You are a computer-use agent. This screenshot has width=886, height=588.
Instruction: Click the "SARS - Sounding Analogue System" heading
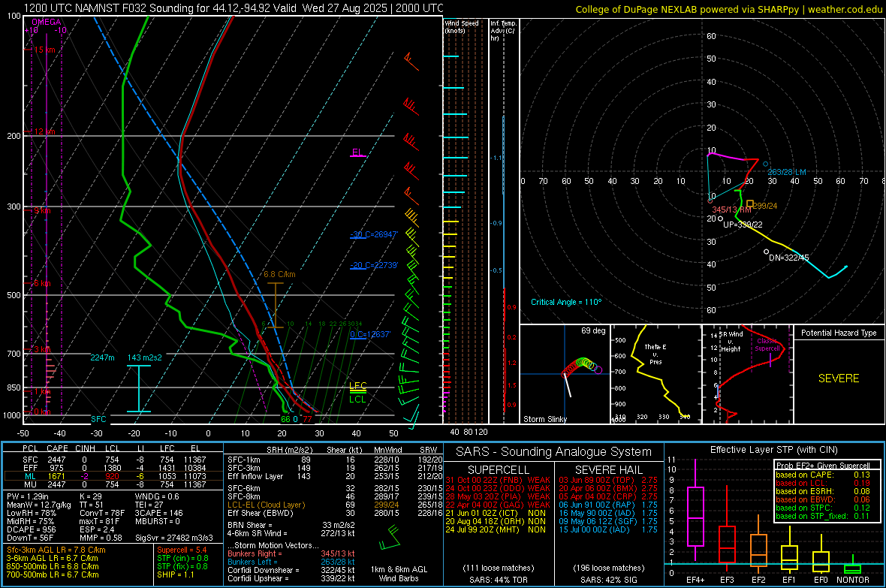coord(554,452)
